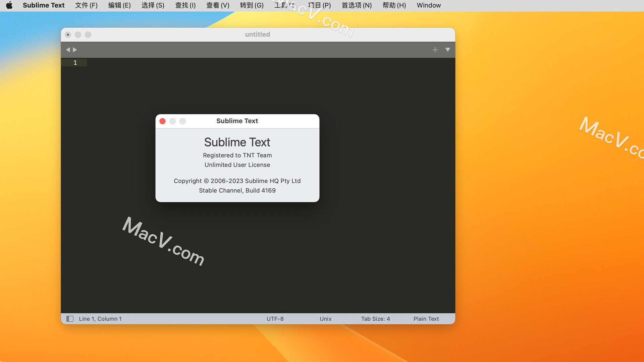This screenshot has height=362, width=644.
Task: Click Line 1, Column 1 status indicator
Action: [x=100, y=319]
